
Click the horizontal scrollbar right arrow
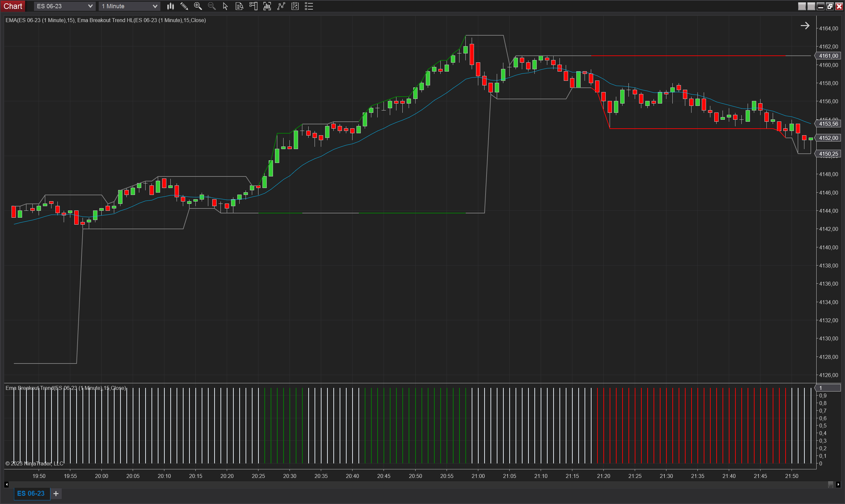pos(838,485)
